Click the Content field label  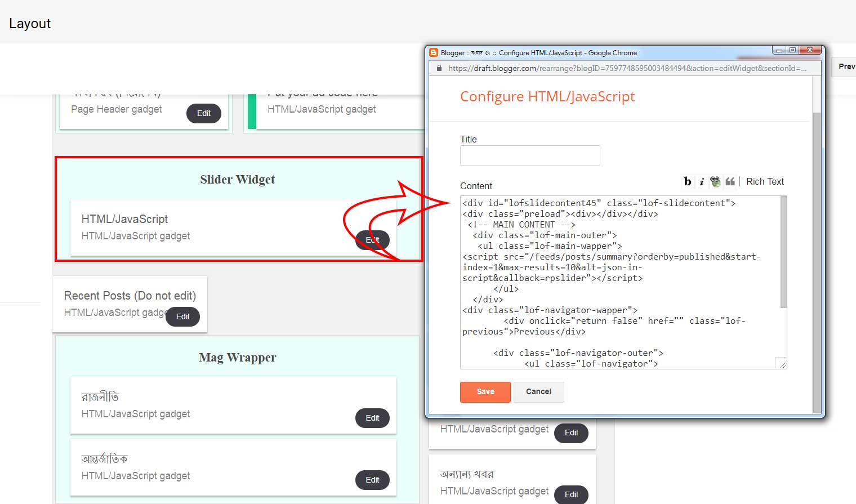pos(476,186)
